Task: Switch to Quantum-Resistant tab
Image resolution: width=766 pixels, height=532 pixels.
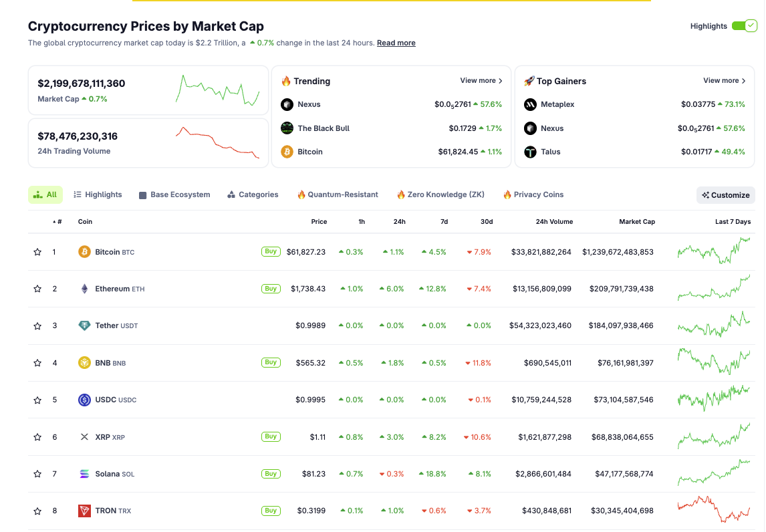Action: point(338,194)
